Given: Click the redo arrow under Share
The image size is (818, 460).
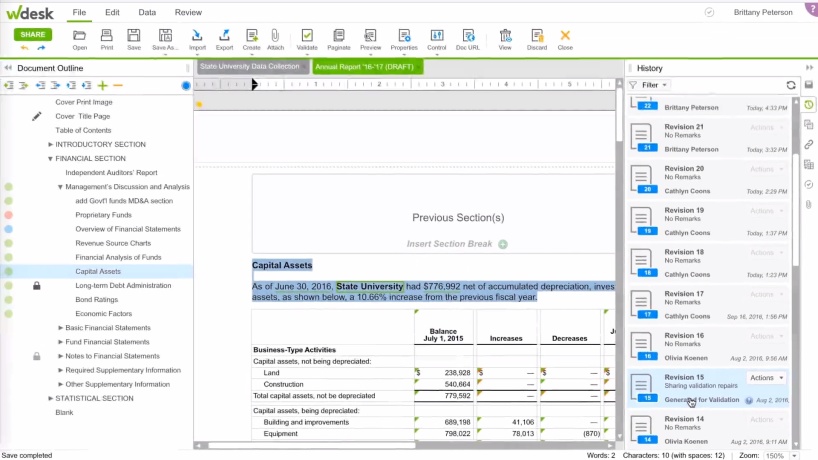Looking at the screenshot, I should pos(41,47).
